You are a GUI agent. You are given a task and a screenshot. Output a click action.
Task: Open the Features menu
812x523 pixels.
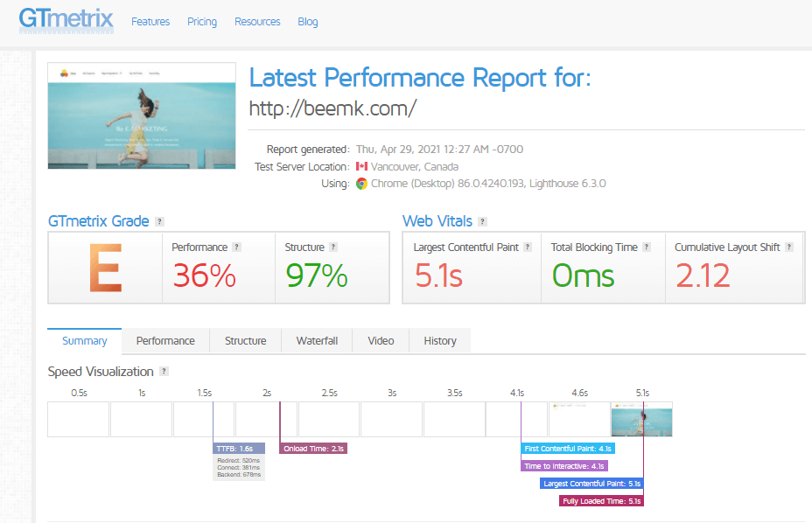(x=150, y=22)
